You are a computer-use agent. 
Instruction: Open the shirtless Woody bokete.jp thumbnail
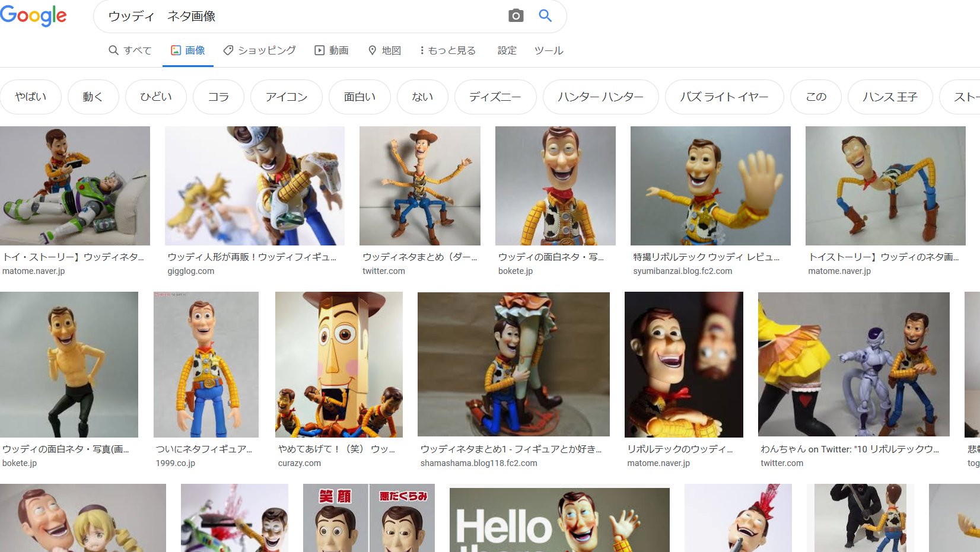pyautogui.click(x=69, y=365)
